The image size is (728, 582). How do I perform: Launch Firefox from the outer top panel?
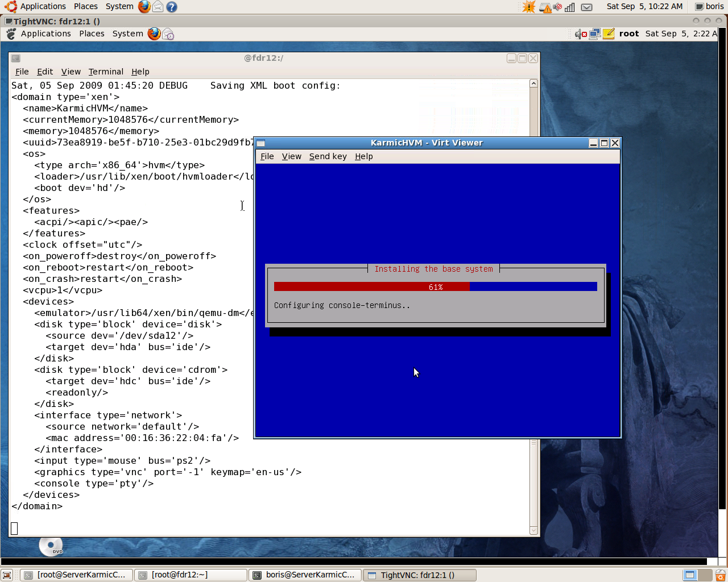tap(144, 7)
